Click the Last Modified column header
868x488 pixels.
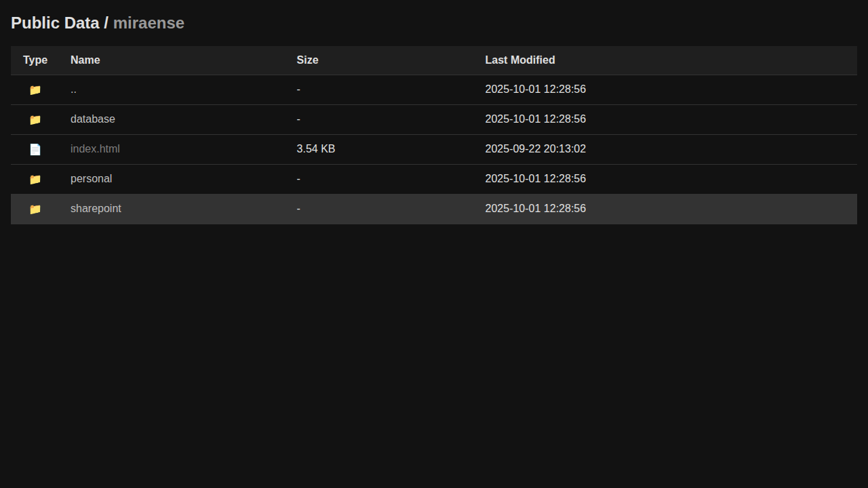[x=520, y=60]
